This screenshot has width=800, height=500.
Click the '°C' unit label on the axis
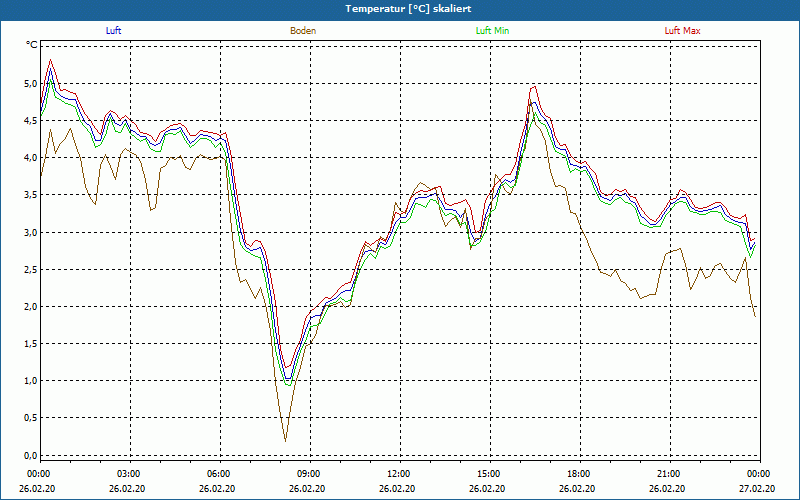tap(32, 45)
